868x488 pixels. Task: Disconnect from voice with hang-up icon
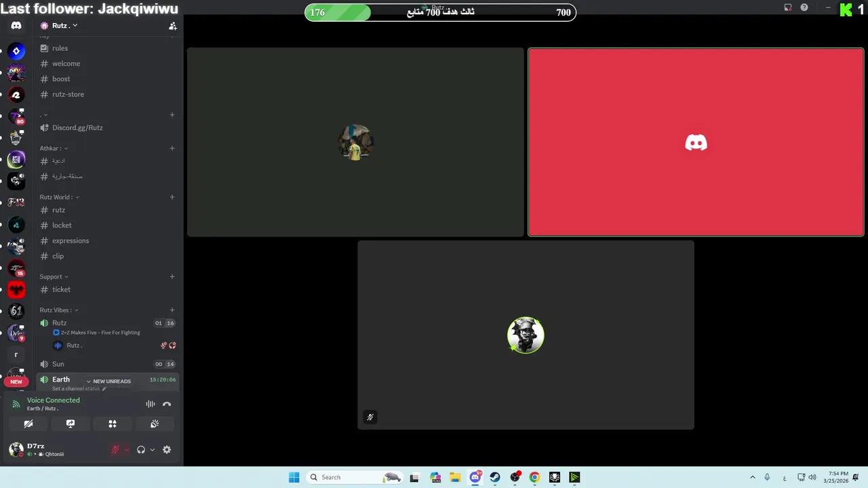(x=167, y=404)
